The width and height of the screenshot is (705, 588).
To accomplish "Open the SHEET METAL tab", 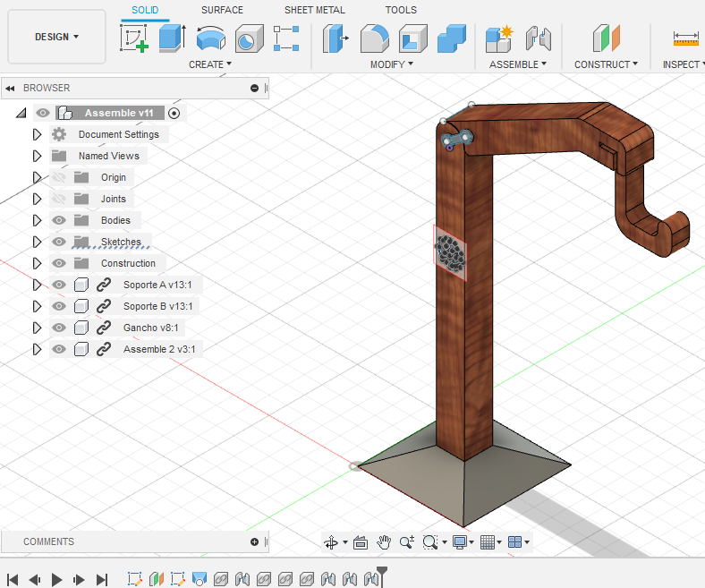I will coord(314,10).
